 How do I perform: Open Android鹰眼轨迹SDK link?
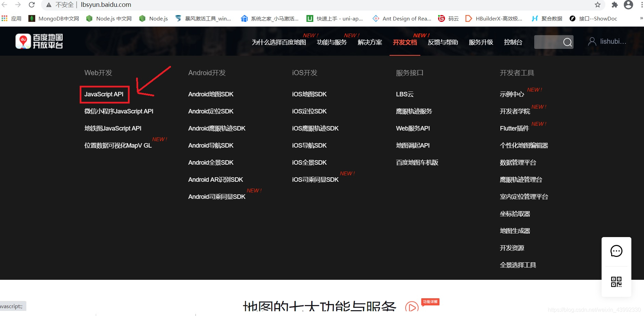click(x=217, y=128)
